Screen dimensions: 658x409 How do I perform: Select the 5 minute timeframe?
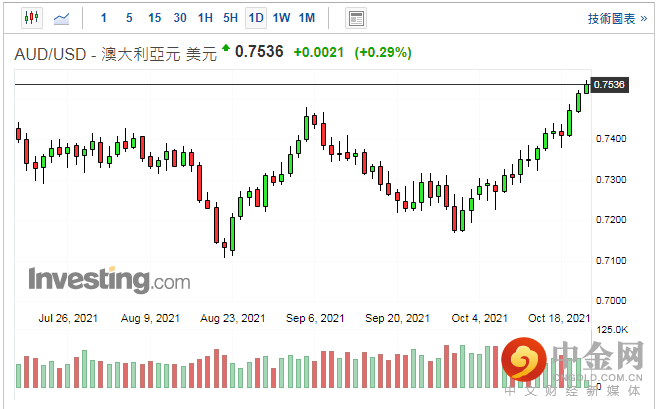[x=129, y=18]
